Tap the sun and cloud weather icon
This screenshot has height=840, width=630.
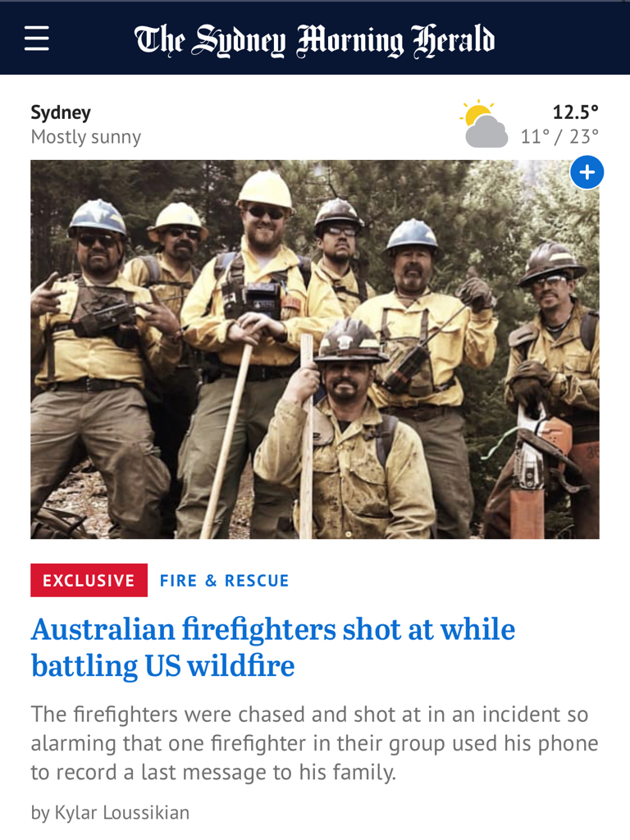coord(483,124)
